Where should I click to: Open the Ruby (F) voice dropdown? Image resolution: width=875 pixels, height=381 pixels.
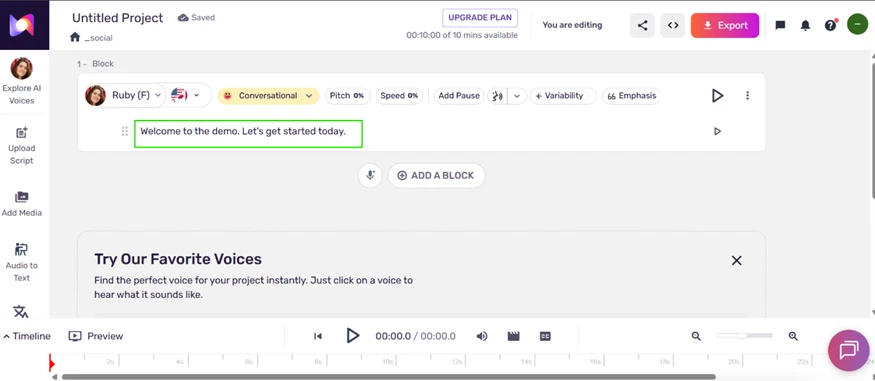pos(125,95)
